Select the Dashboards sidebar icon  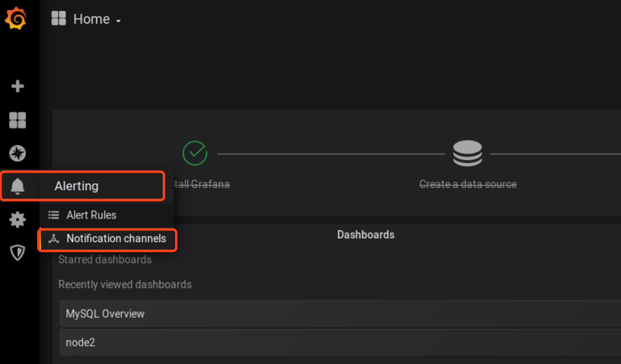(17, 120)
